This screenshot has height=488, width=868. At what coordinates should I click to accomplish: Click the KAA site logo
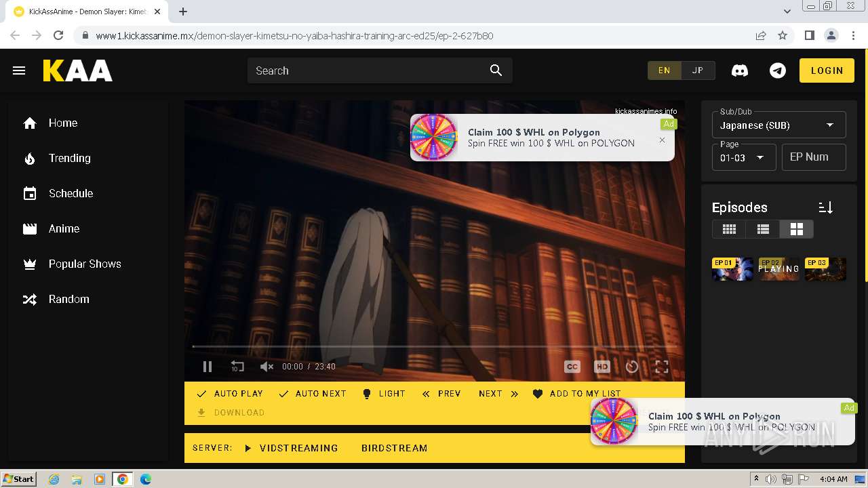coord(77,70)
